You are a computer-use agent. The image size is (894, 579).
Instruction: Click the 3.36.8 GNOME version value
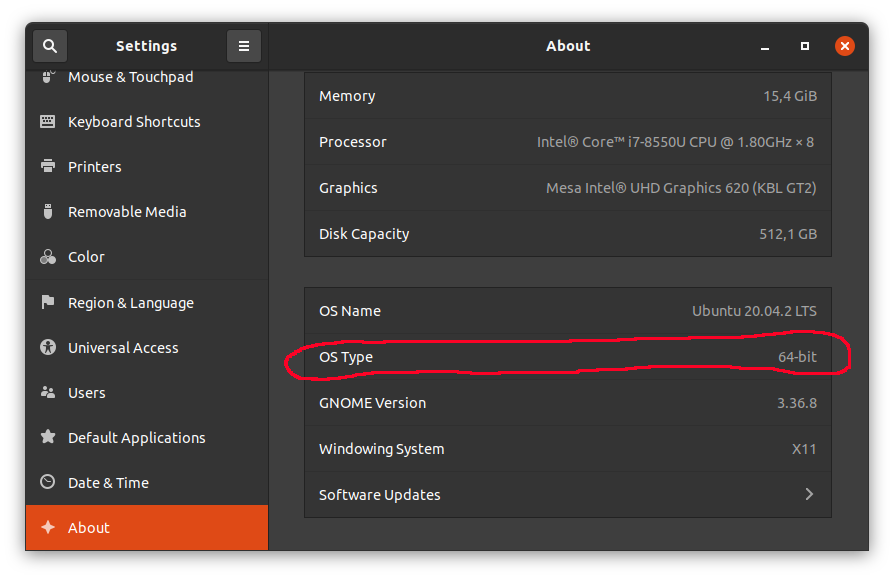(797, 403)
